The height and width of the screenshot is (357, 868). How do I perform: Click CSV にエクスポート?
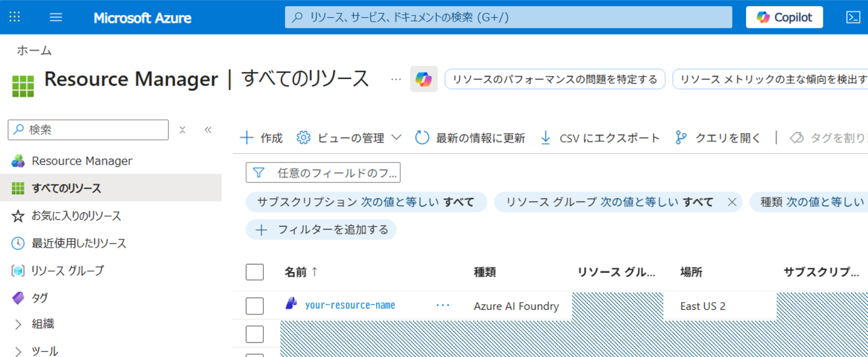[600, 138]
